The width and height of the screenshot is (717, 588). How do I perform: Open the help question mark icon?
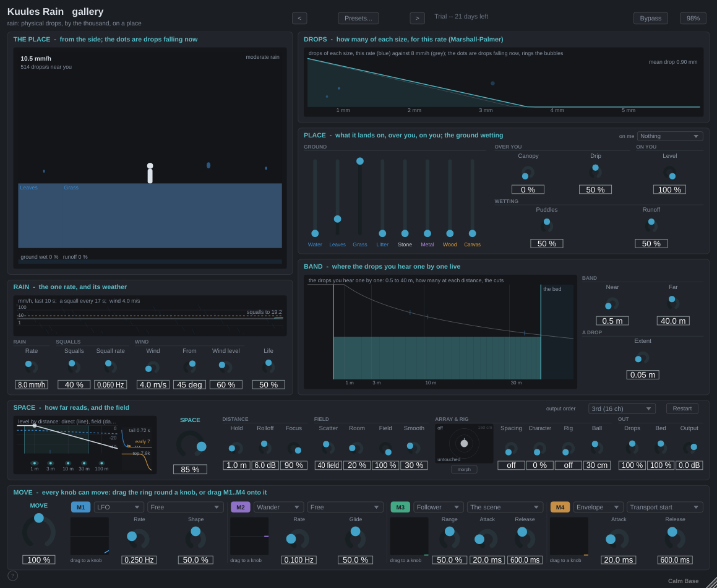13,576
